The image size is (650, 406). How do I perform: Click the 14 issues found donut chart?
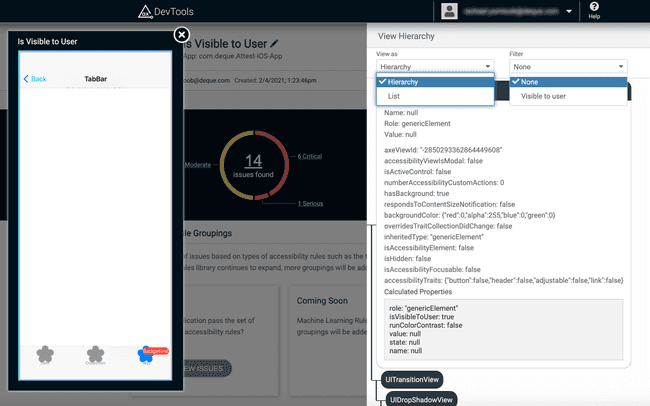point(253,166)
